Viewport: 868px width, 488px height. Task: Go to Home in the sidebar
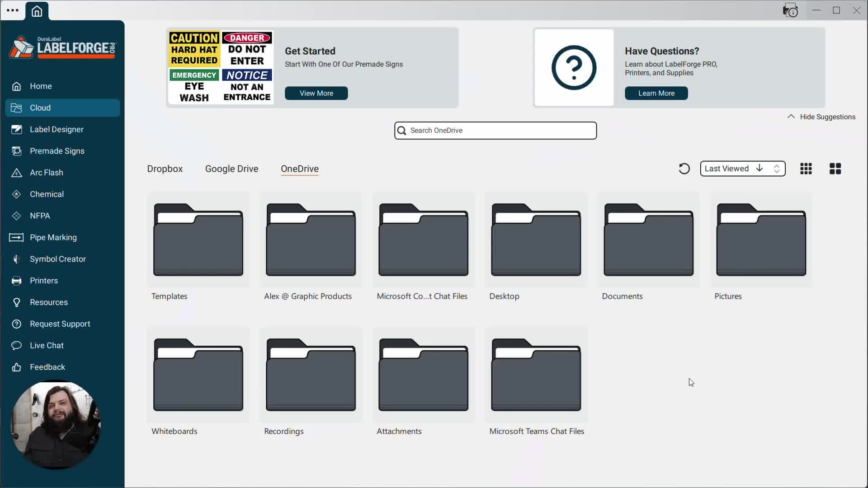pyautogui.click(x=62, y=86)
